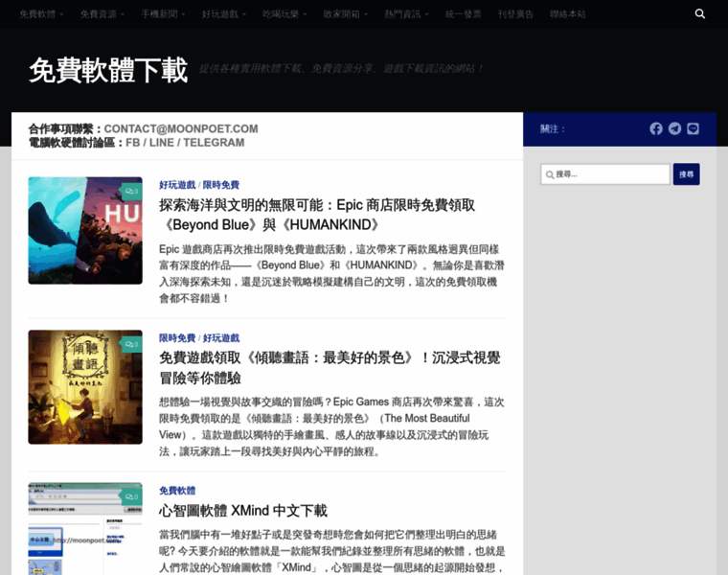Open the 刊登廣告 menu item
This screenshot has height=575, width=728.
pos(515,14)
